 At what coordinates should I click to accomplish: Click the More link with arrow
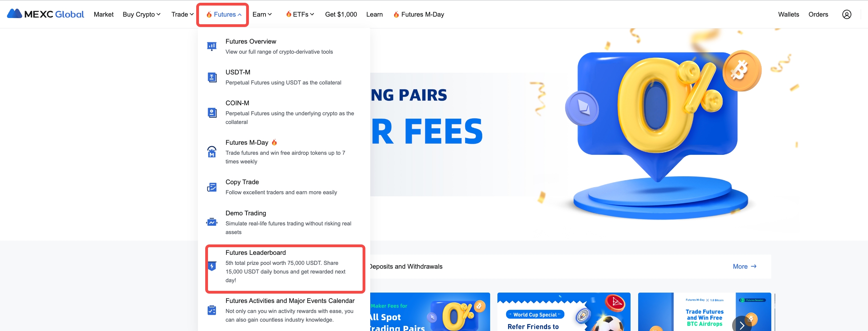(745, 267)
